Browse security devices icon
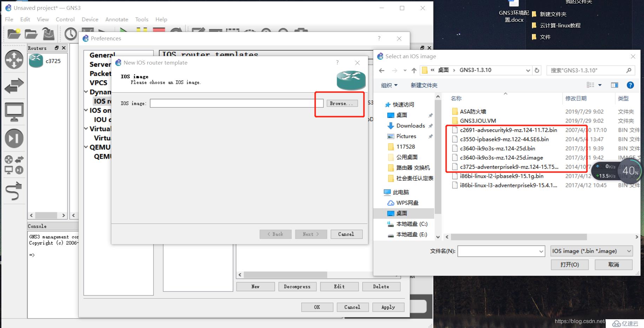 [14, 138]
